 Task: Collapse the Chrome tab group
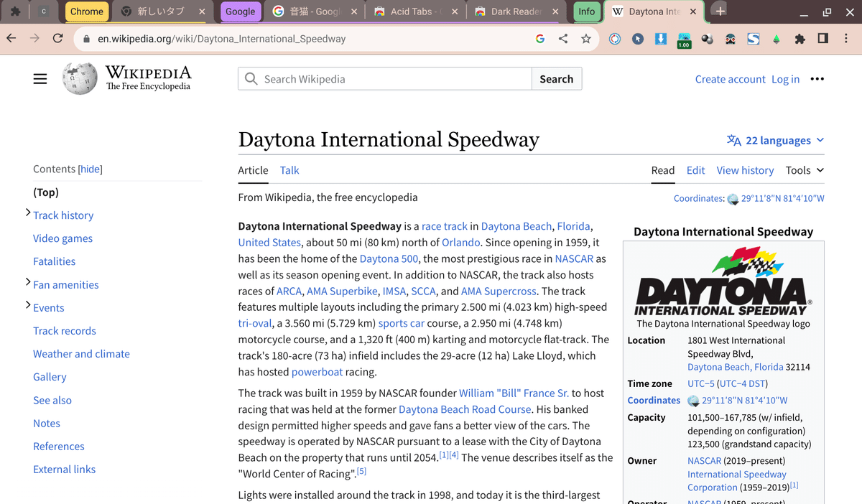click(87, 11)
